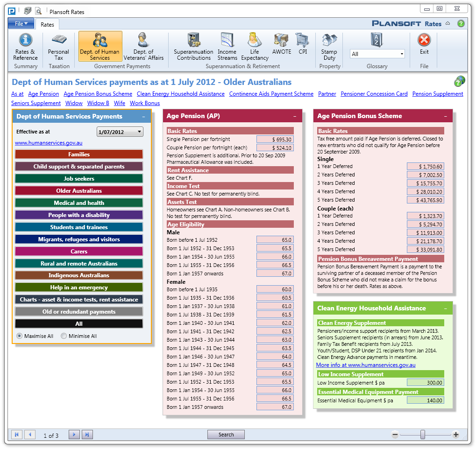Image resolution: width=476 pixels, height=449 pixels.
Task: Click the print preview magnifier icon in title bar
Action: [38, 11]
